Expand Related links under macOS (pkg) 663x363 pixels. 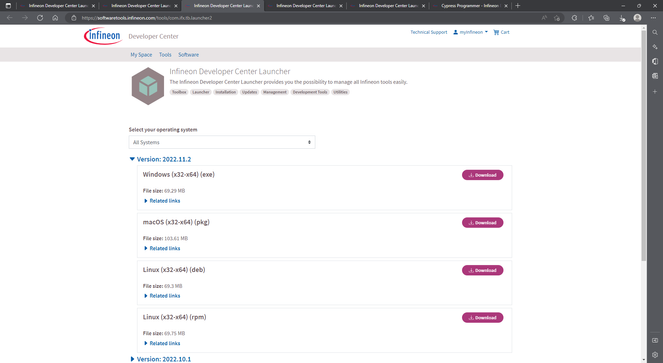162,248
